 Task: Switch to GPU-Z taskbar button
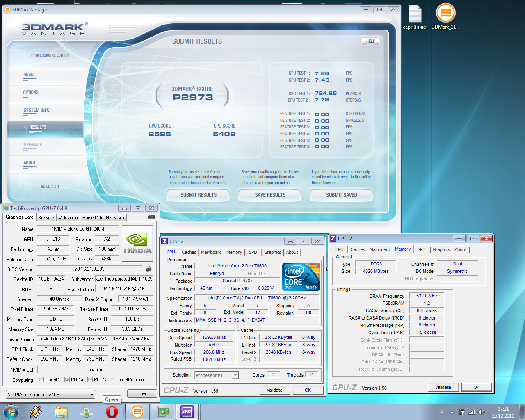[x=163, y=412]
